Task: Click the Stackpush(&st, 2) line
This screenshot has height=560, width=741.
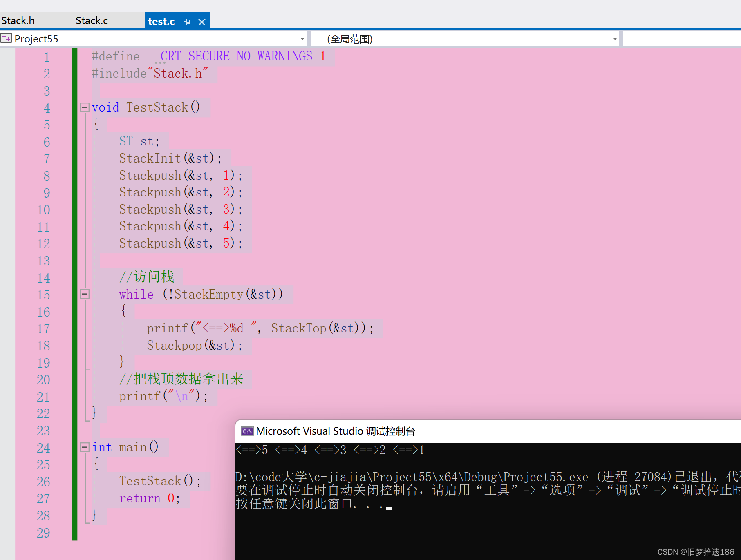Action: coord(181,192)
